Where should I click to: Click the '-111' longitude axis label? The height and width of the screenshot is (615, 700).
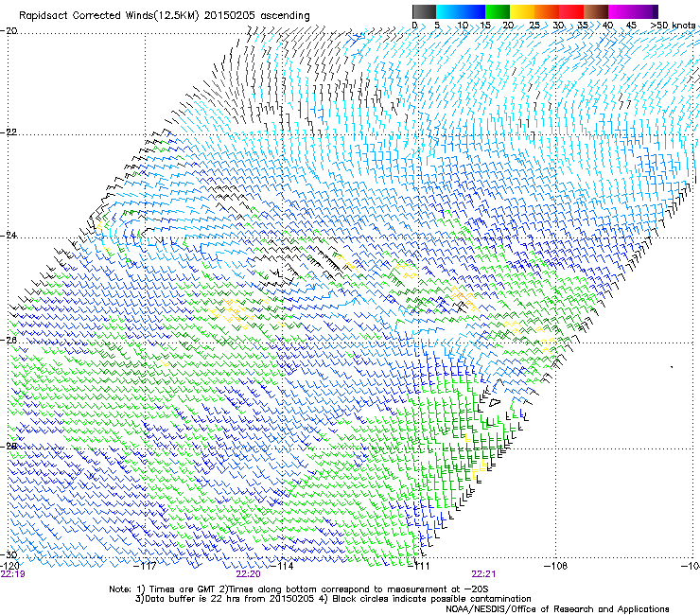coord(419,566)
